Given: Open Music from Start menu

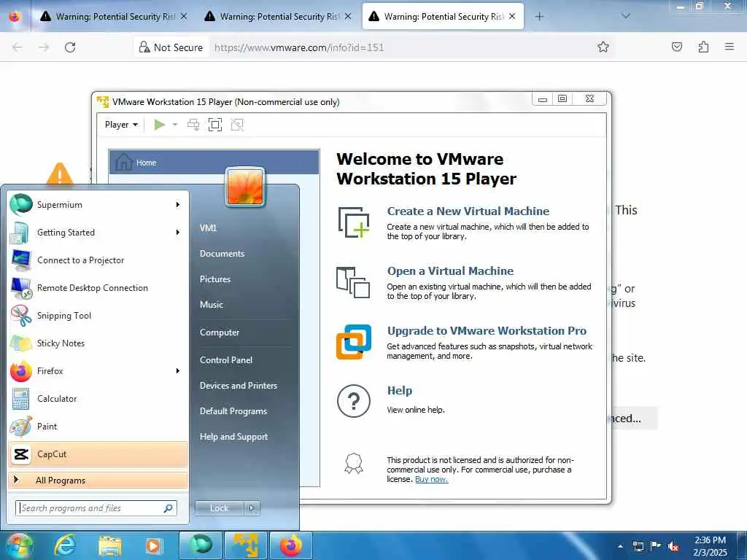Looking at the screenshot, I should point(212,305).
